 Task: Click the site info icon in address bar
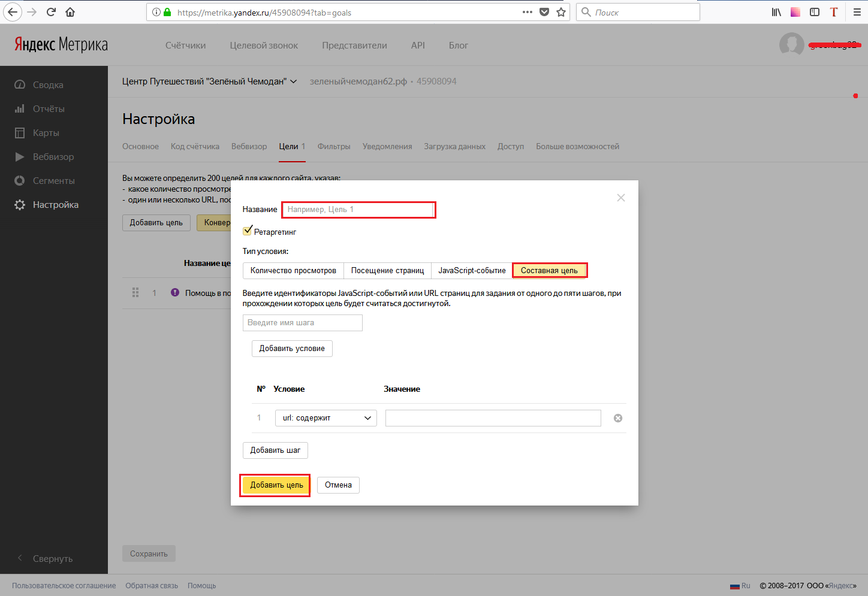156,12
